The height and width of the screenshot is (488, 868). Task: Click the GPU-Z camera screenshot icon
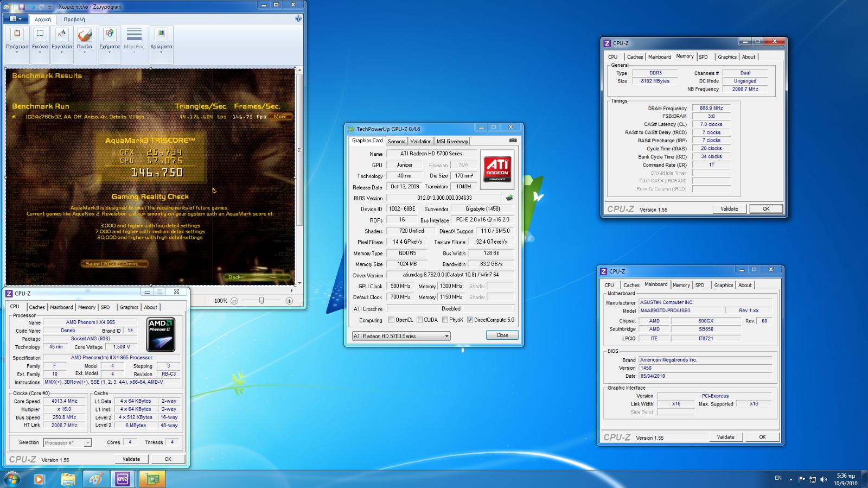coord(513,141)
